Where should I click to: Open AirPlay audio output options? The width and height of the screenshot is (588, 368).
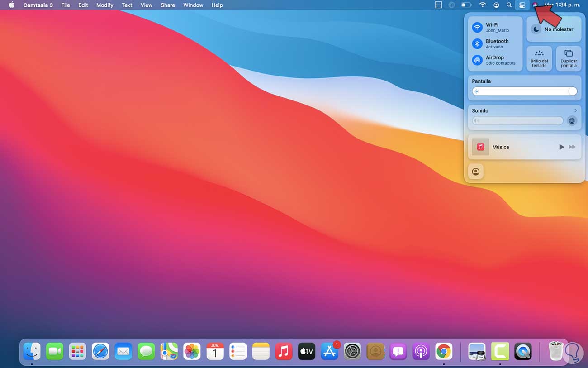572,121
